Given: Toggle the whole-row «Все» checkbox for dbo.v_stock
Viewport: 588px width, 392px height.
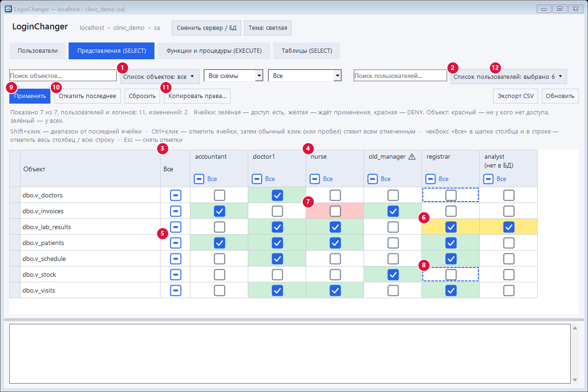Looking at the screenshot, I should (175, 274).
